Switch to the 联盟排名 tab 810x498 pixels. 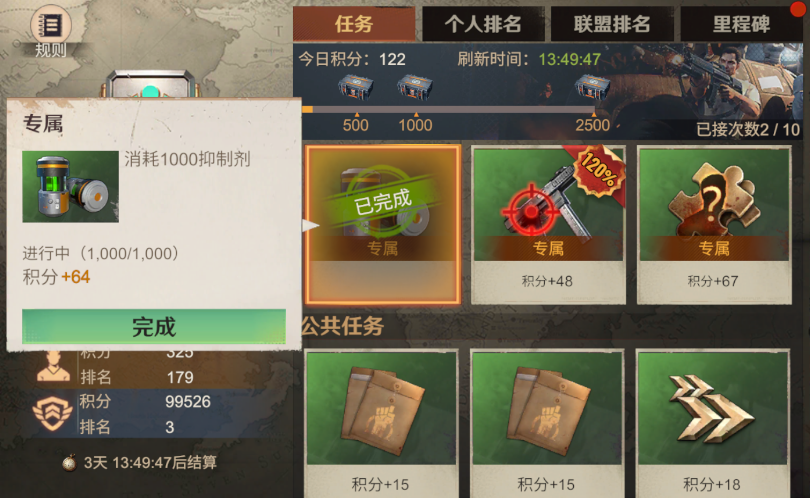click(x=612, y=24)
